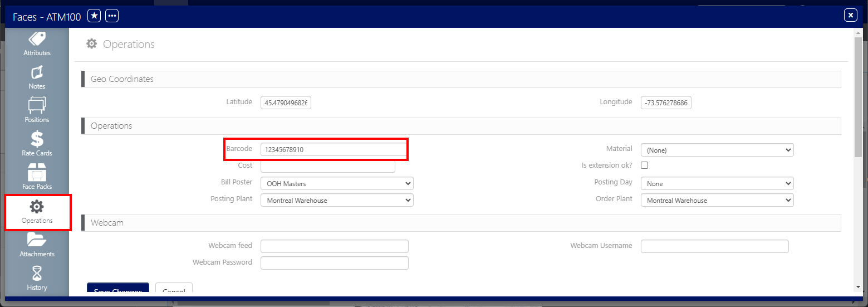
Task: Open the Bill Poster dropdown
Action: [336, 183]
